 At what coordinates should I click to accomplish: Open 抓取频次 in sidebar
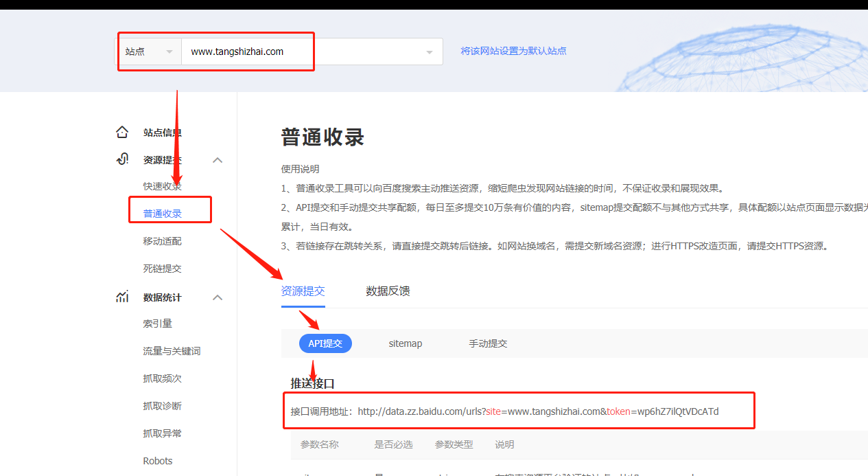pos(162,378)
